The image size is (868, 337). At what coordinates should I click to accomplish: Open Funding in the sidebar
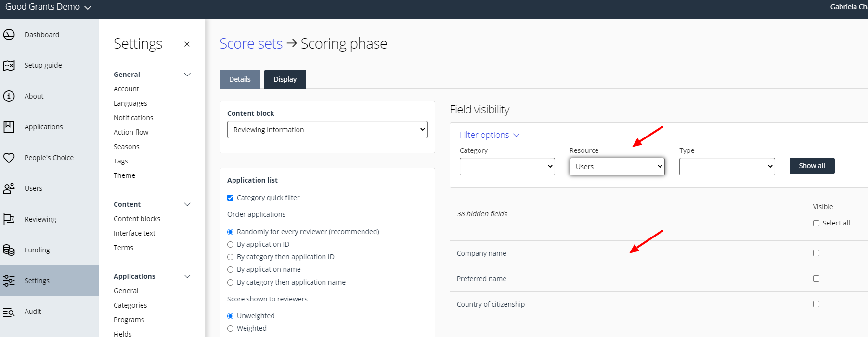37,250
